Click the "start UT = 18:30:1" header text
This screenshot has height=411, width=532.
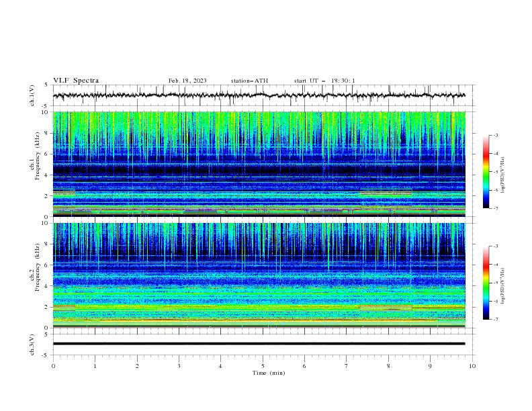click(324, 81)
